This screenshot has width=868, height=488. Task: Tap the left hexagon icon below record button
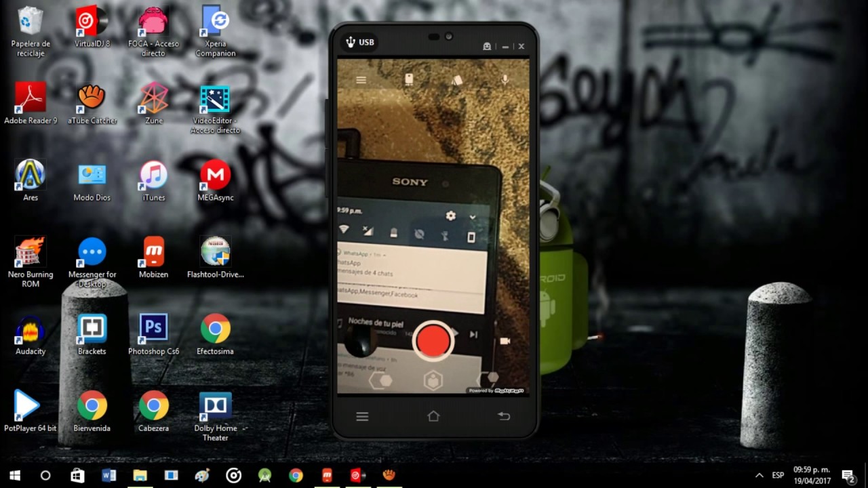point(380,380)
